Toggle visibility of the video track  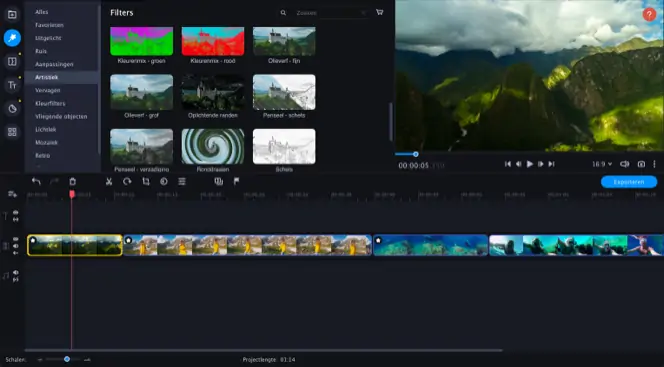pyautogui.click(x=16, y=239)
